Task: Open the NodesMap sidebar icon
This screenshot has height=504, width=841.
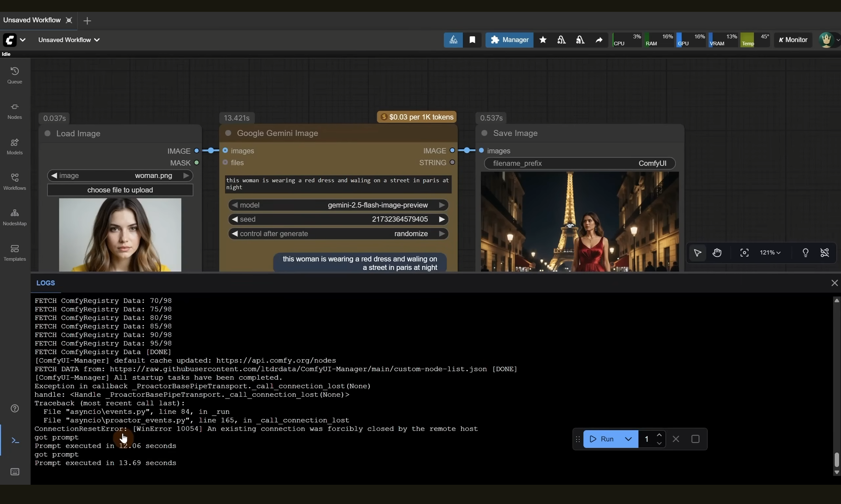Action: pyautogui.click(x=14, y=217)
